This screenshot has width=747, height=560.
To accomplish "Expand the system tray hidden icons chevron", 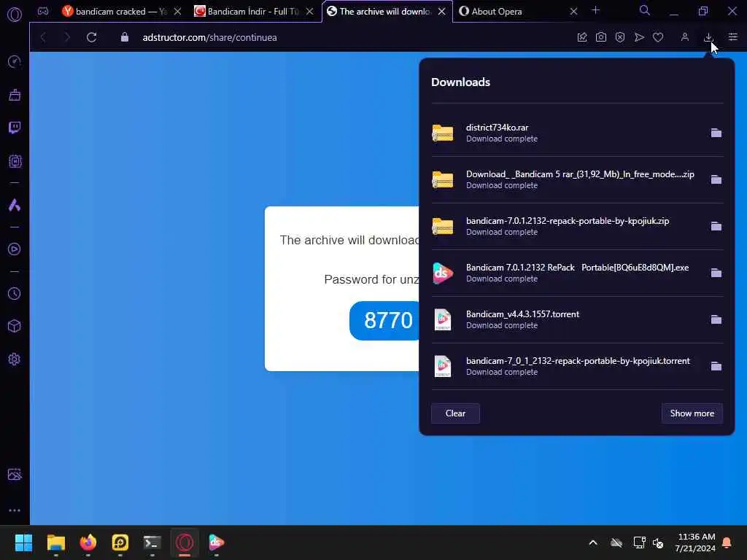I will point(593,542).
